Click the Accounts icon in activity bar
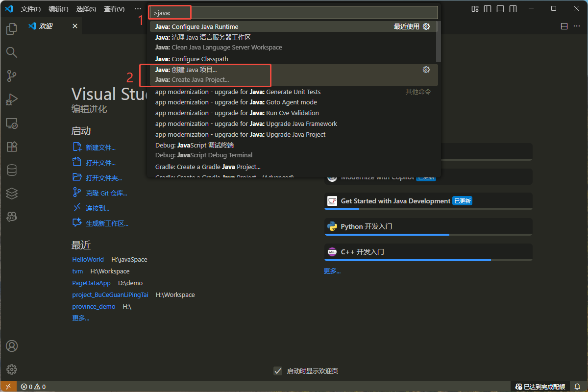 11,346
